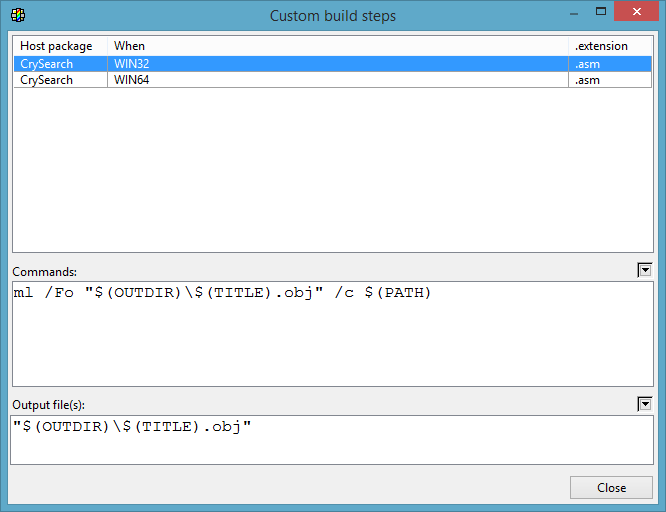Click the .asm extension of WIN32 row
Viewport: 666px width, 512px height.
click(x=587, y=64)
